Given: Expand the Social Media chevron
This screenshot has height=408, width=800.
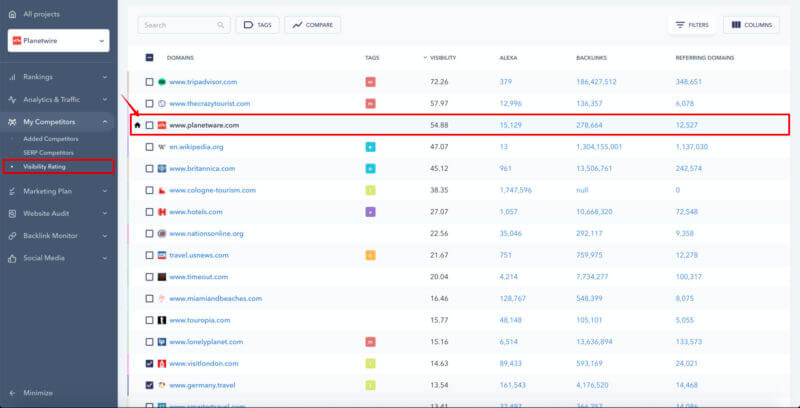Looking at the screenshot, I should (105, 258).
